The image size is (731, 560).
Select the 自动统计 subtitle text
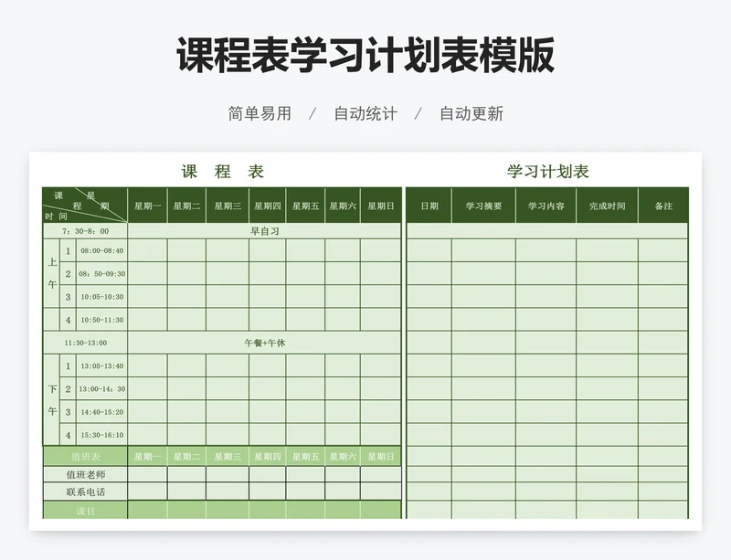[365, 114]
